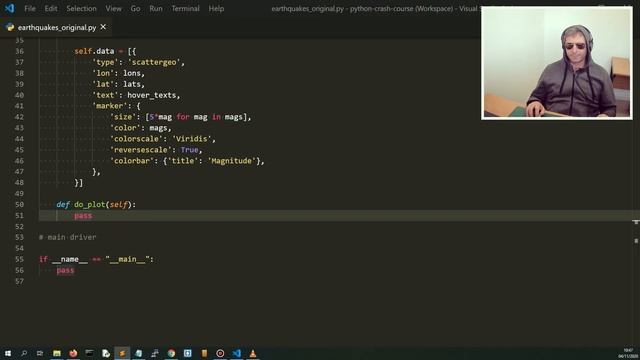This screenshot has height=360, width=640.
Task: Select the earthquakes_original.py editor tab
Action: pos(56,27)
